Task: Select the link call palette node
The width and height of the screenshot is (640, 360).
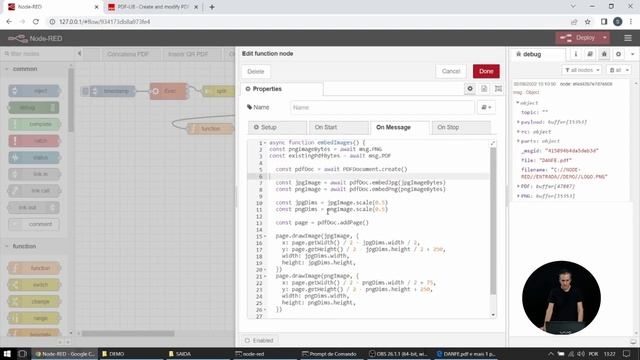Action: pyautogui.click(x=34, y=191)
